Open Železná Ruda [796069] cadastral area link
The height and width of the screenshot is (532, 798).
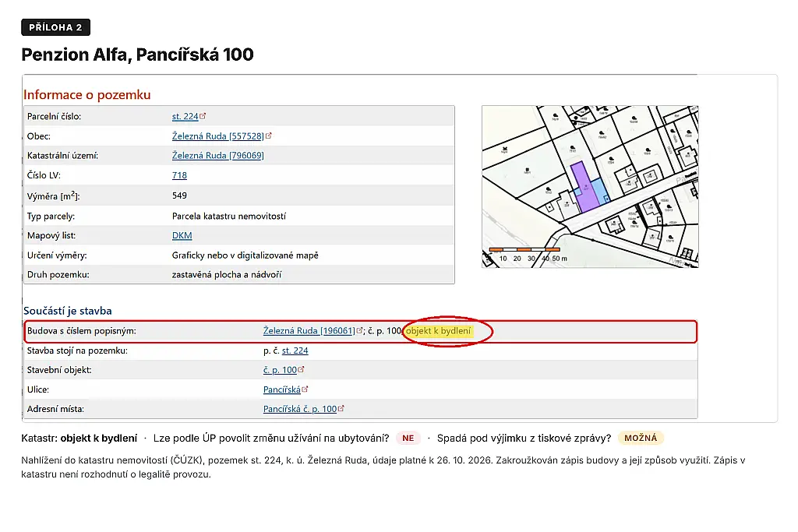click(218, 156)
